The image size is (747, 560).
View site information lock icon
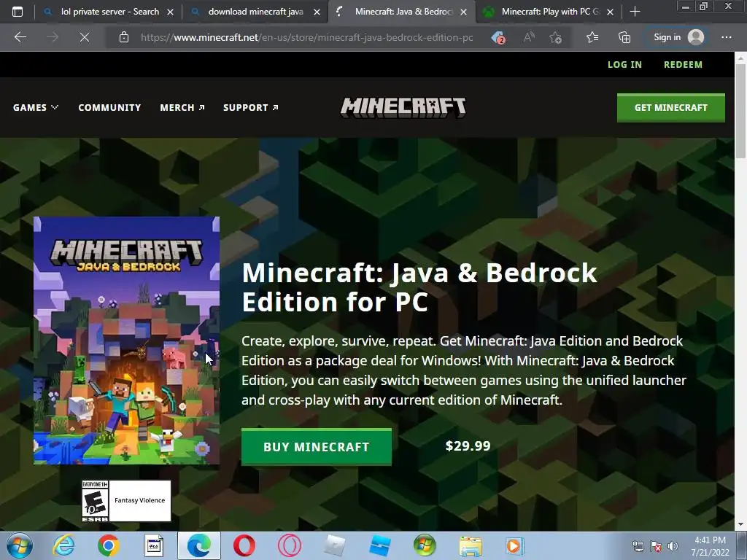point(124,37)
